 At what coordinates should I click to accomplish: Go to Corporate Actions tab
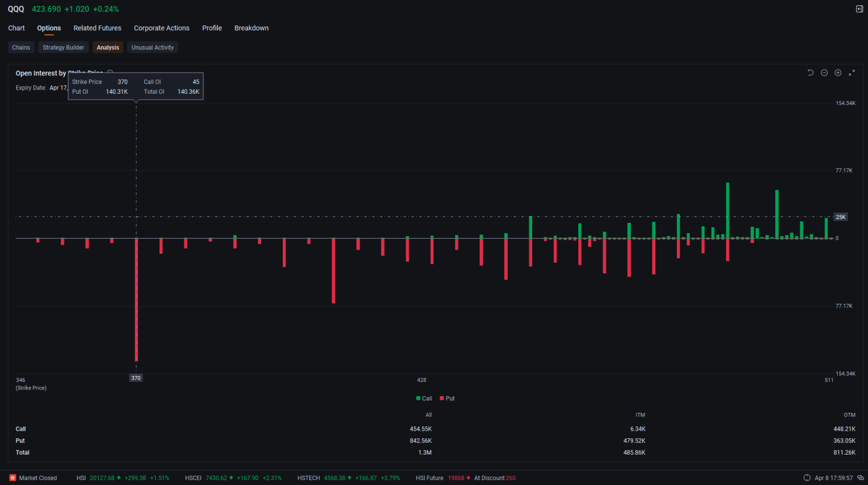[x=162, y=28]
